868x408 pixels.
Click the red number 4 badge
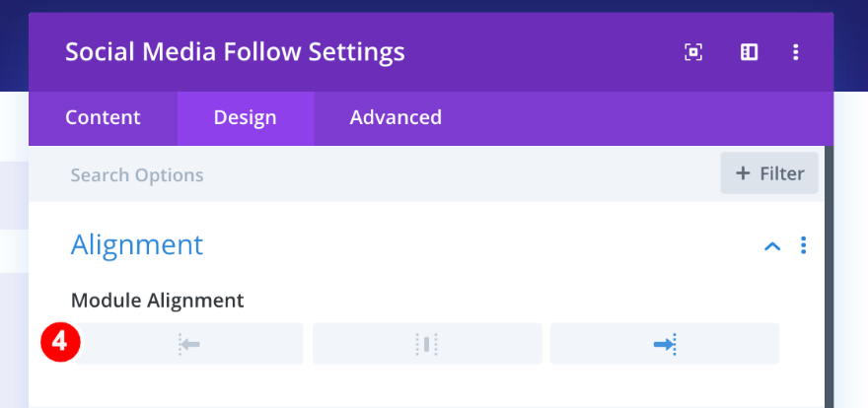pos(59,342)
